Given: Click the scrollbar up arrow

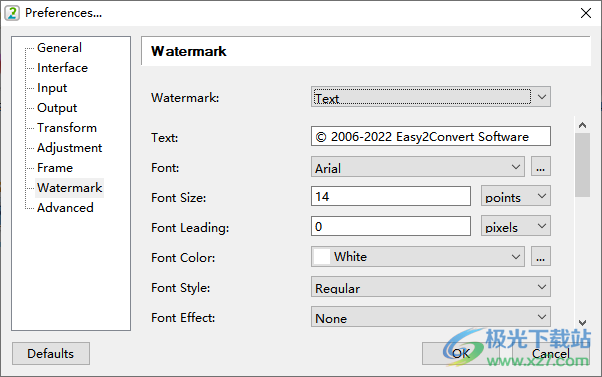Looking at the screenshot, I should 582,125.
